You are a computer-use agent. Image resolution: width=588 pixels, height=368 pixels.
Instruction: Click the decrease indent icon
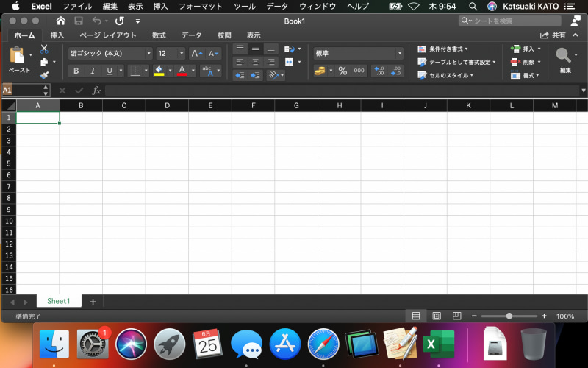[x=240, y=75]
